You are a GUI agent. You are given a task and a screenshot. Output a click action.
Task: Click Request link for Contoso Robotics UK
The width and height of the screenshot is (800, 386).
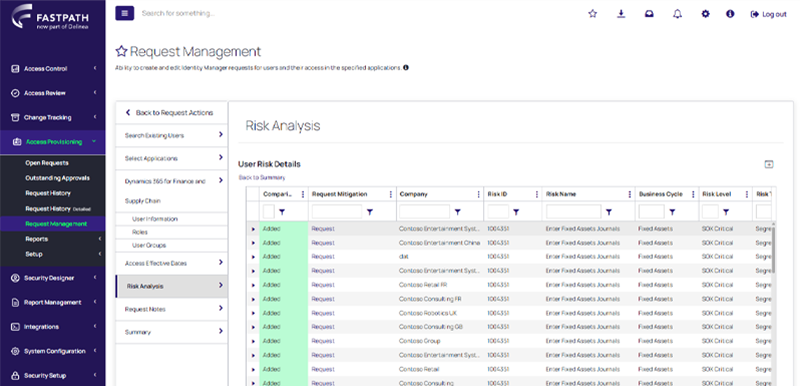point(323,313)
